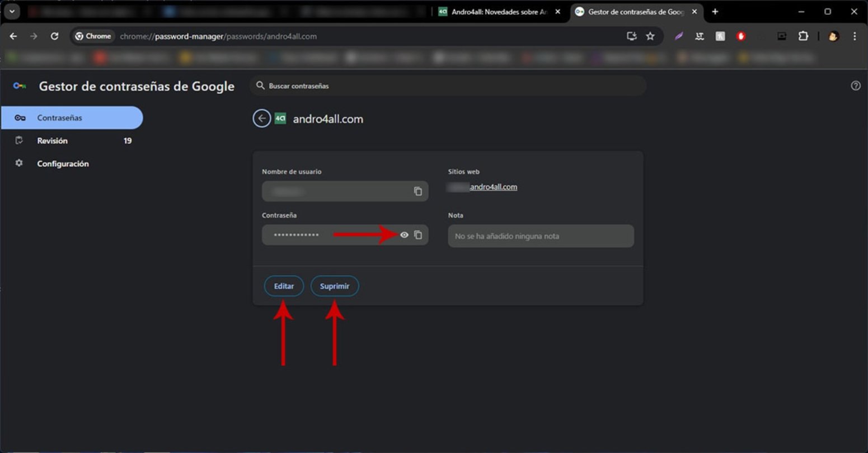Click the install app icon in address bar
The image size is (868, 453).
(631, 36)
